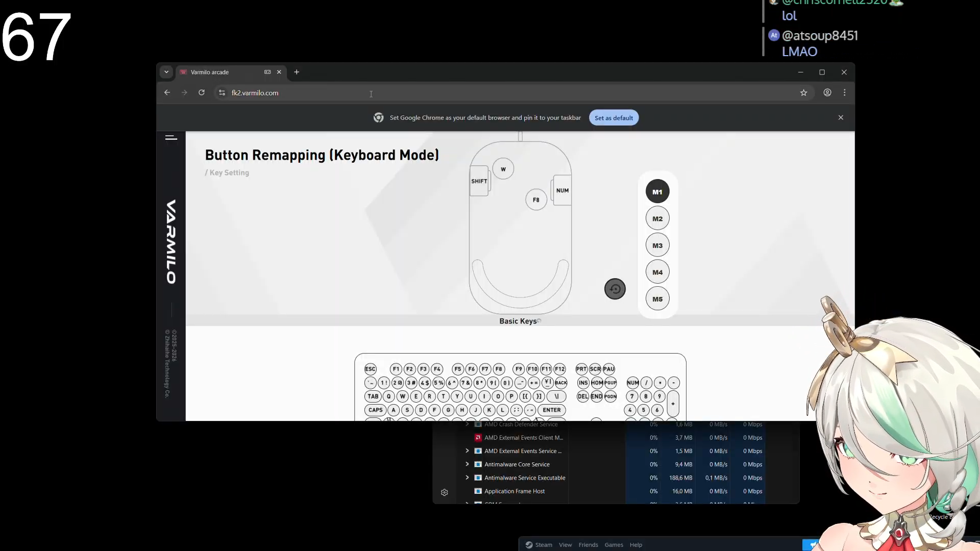This screenshot has width=980, height=551.
Task: Expand AMD External Events Service row
Action: pos(467,451)
